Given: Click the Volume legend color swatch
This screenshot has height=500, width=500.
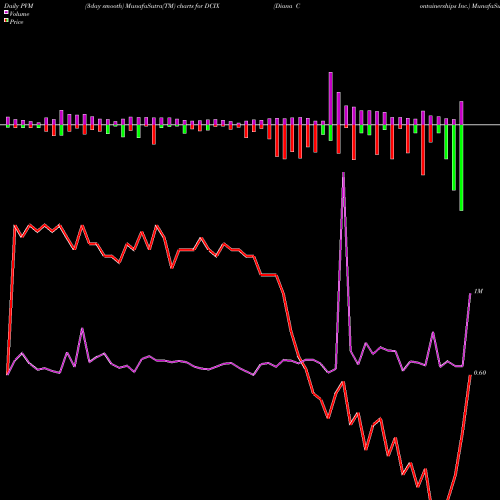Looking at the screenshot, I should pos(6,13).
